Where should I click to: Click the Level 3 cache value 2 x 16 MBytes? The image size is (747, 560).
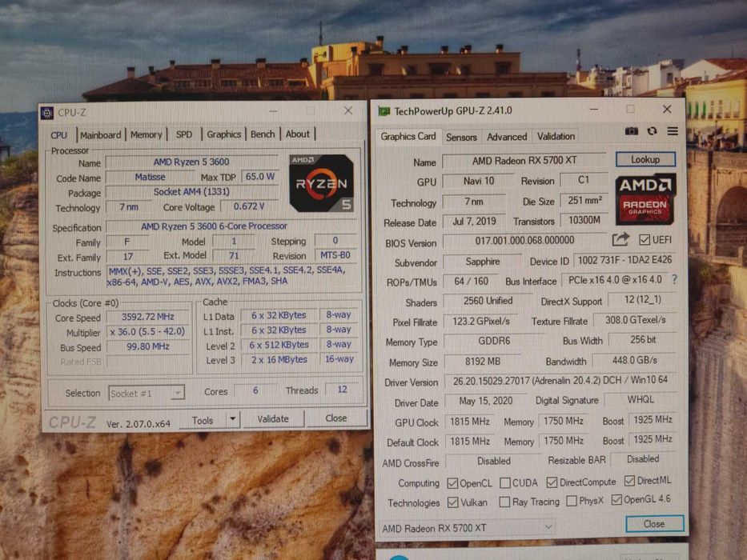click(279, 359)
